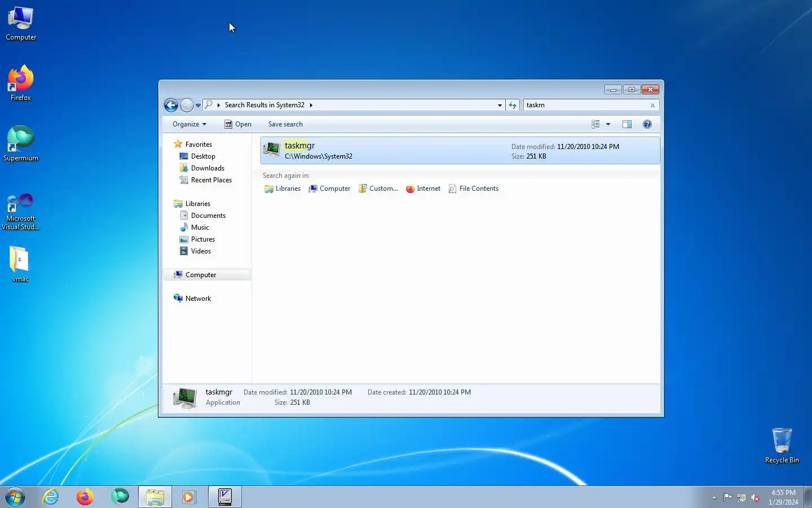Launch Supermium from the taskbar
Image resolution: width=812 pixels, height=508 pixels.
[x=120, y=497]
